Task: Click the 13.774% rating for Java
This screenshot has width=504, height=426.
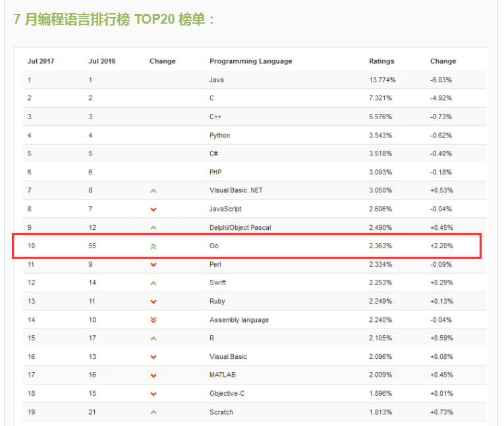Action: 382,80
